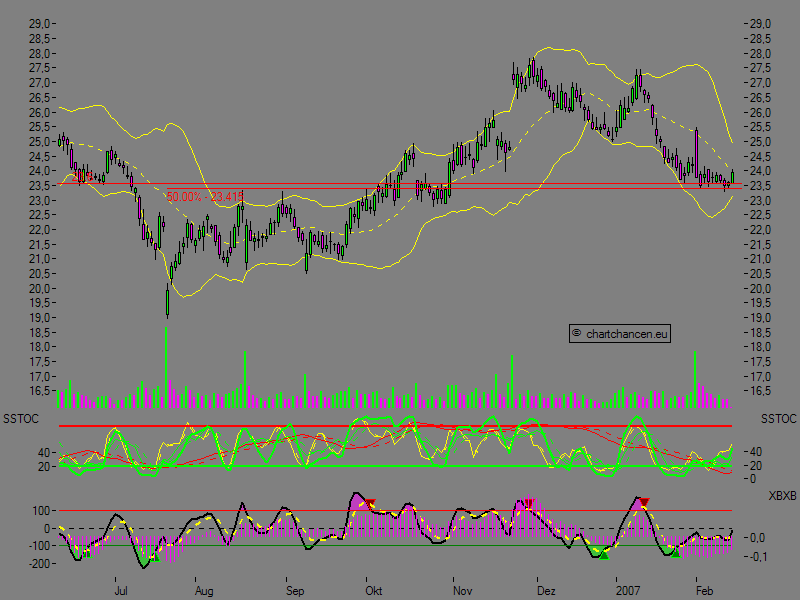Select 23,5 on the left price axis
Image resolution: width=800 pixels, height=600 pixels.
[39, 186]
